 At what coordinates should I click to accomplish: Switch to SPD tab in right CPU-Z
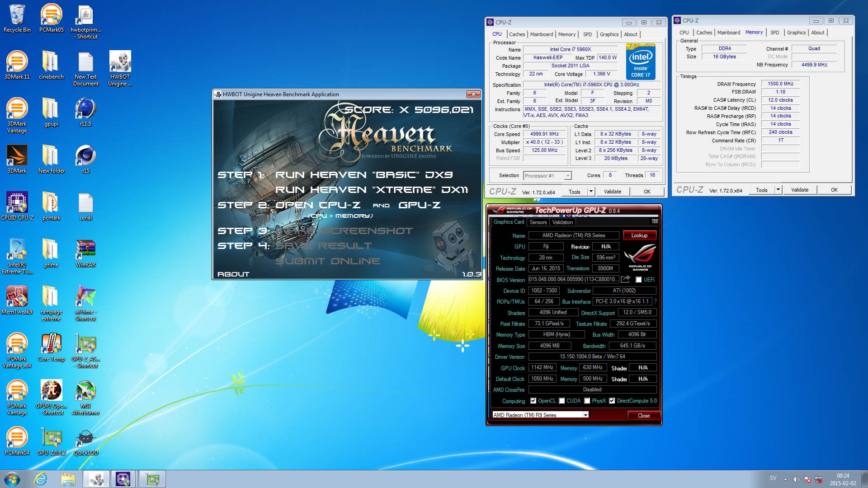point(774,33)
